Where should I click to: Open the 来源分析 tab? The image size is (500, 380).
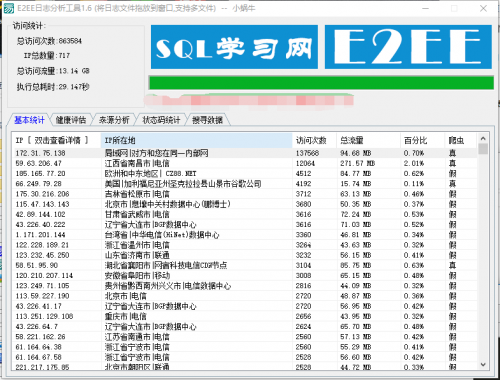tap(114, 120)
